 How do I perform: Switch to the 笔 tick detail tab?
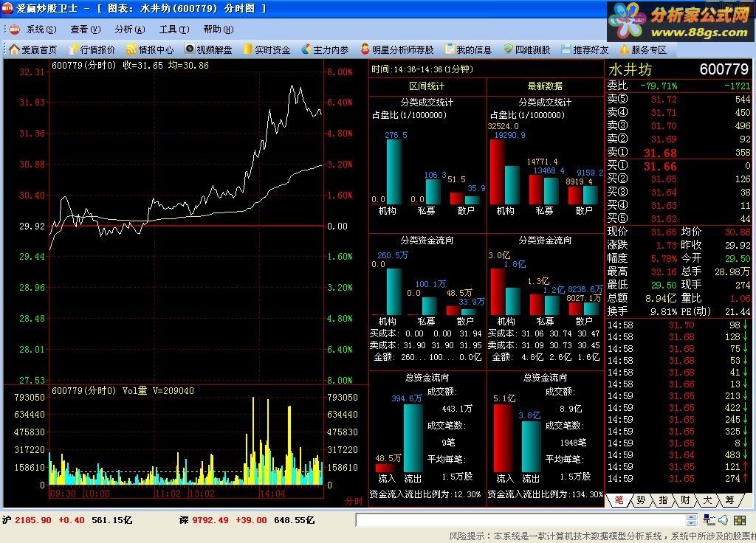pos(619,500)
